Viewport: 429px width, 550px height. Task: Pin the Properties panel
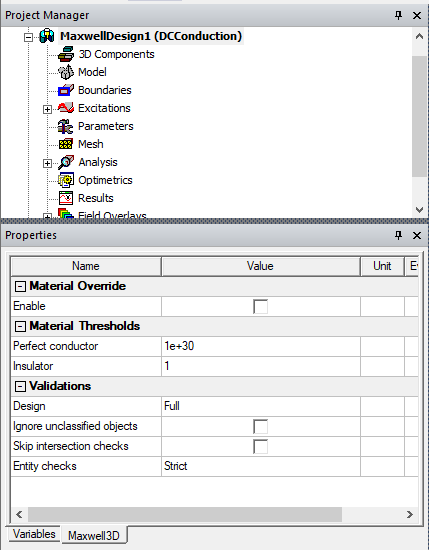[x=398, y=235]
